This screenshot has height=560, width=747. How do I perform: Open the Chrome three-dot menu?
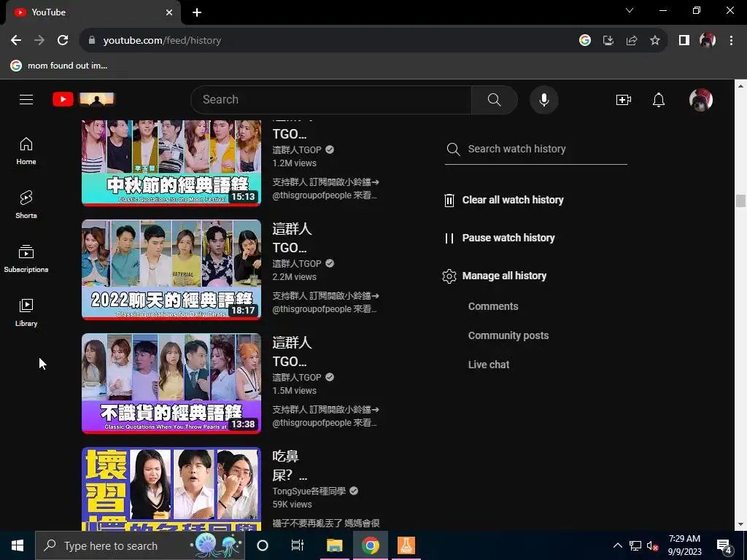(731, 41)
